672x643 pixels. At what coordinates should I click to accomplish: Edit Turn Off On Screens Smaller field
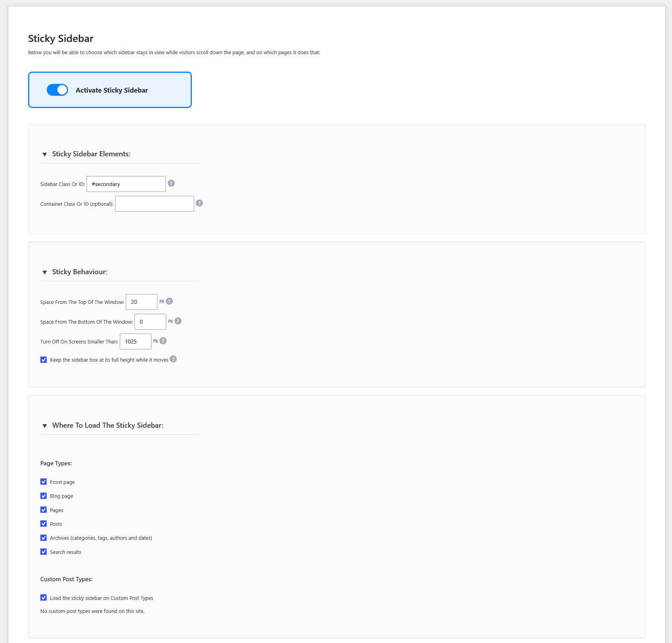click(136, 341)
